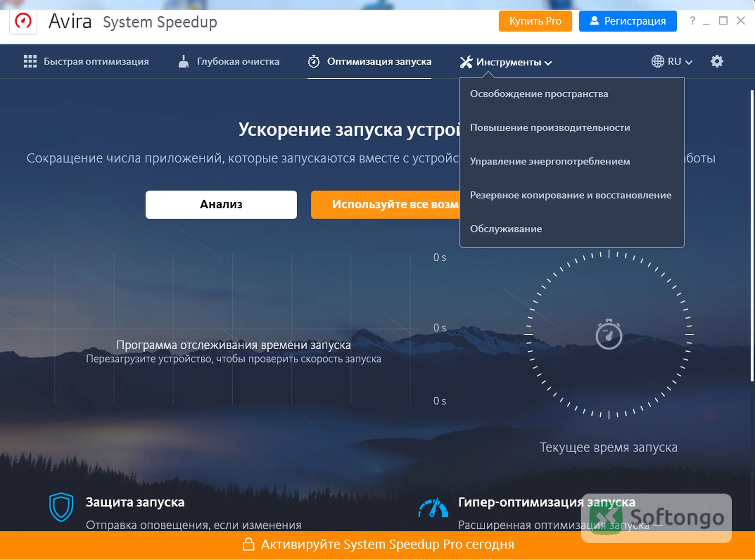Select the Оптимизация запуска tab

(370, 61)
